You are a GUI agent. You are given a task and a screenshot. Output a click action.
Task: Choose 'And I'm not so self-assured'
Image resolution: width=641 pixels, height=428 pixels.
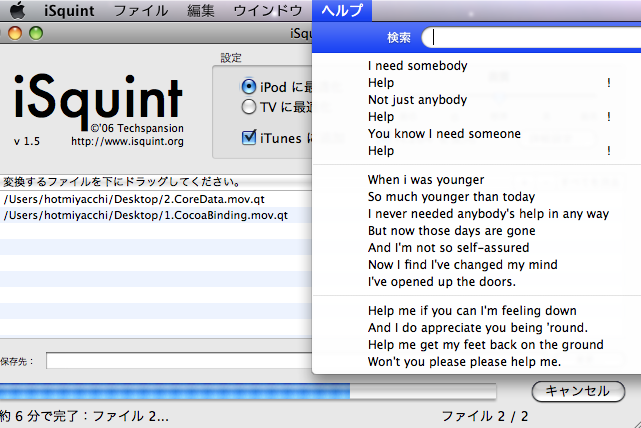click(477, 247)
